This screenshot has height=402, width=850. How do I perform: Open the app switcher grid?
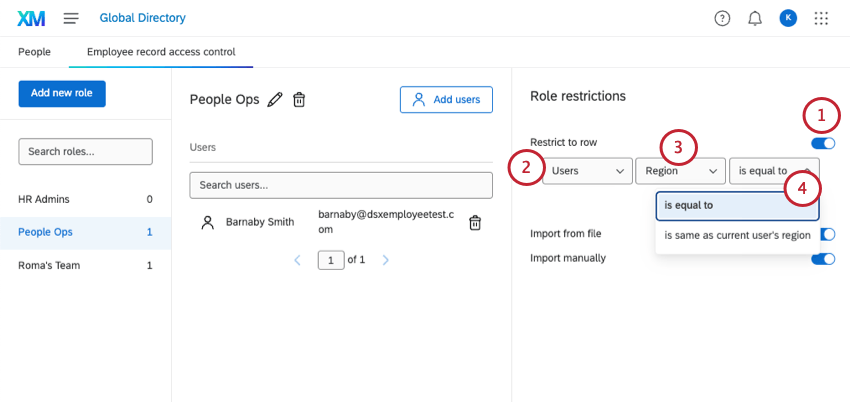822,18
